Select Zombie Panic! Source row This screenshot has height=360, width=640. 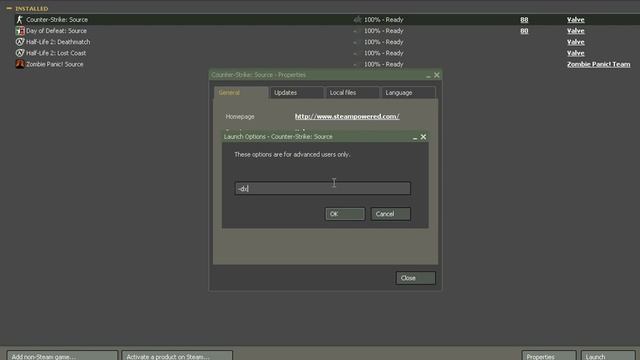(x=327, y=64)
